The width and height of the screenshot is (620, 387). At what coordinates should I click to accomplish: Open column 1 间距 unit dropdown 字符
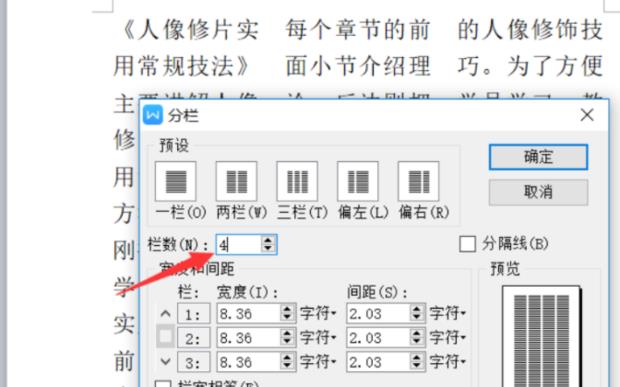pyautogui.click(x=448, y=314)
